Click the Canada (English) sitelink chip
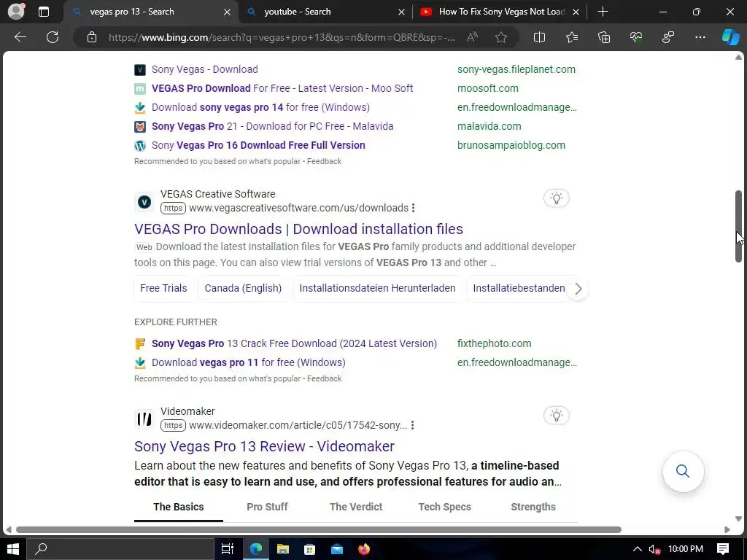747x560 pixels. click(x=243, y=288)
